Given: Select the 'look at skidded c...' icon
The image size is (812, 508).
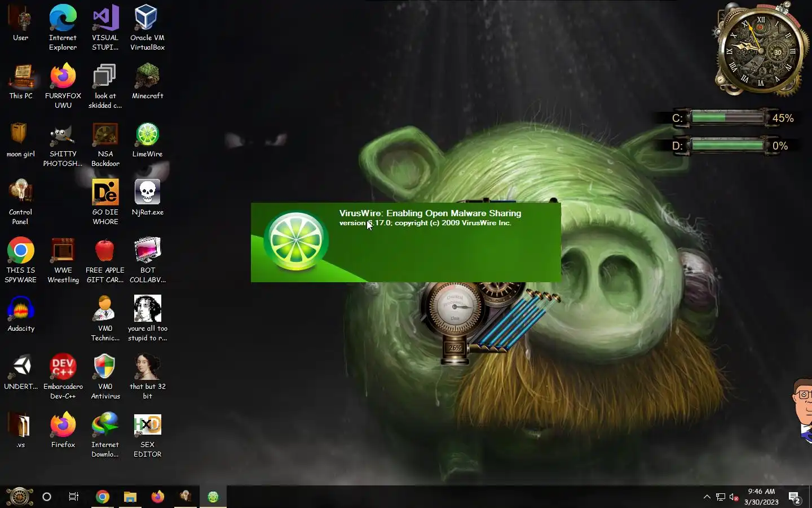Looking at the screenshot, I should coord(105,86).
